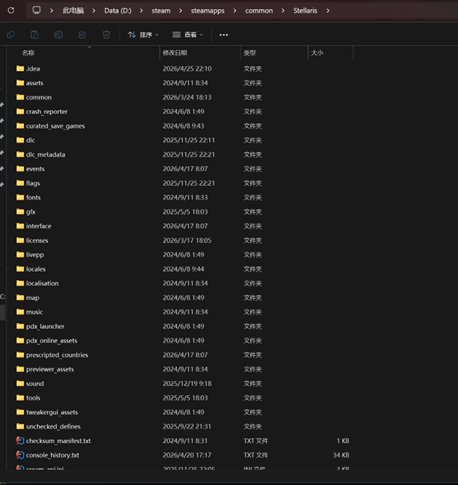This screenshot has width=458, height=485.
Task: Select the music folder name
Action: [34, 312]
